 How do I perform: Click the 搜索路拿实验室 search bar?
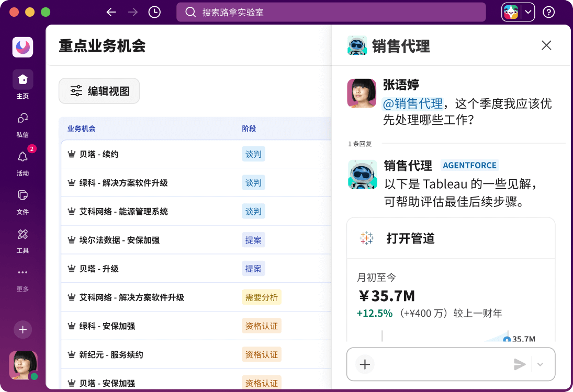331,11
